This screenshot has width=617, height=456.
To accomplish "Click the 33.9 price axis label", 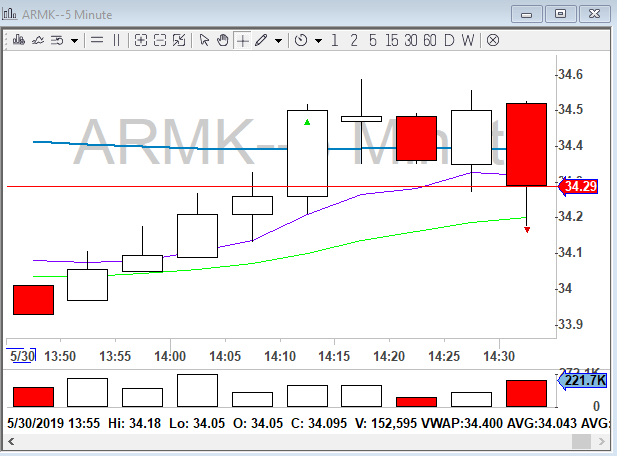I will [571, 324].
